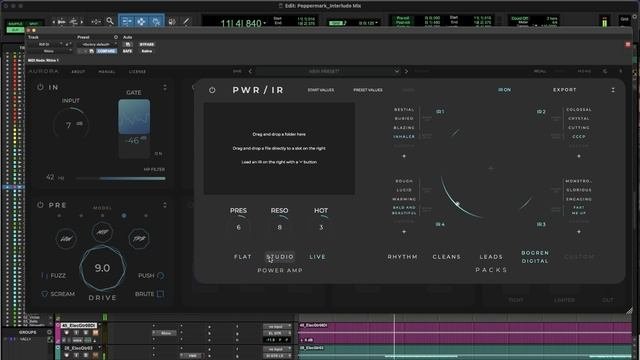640x360 pixels.
Task: Click the BYPASS button in plugin header
Action: coord(147,44)
